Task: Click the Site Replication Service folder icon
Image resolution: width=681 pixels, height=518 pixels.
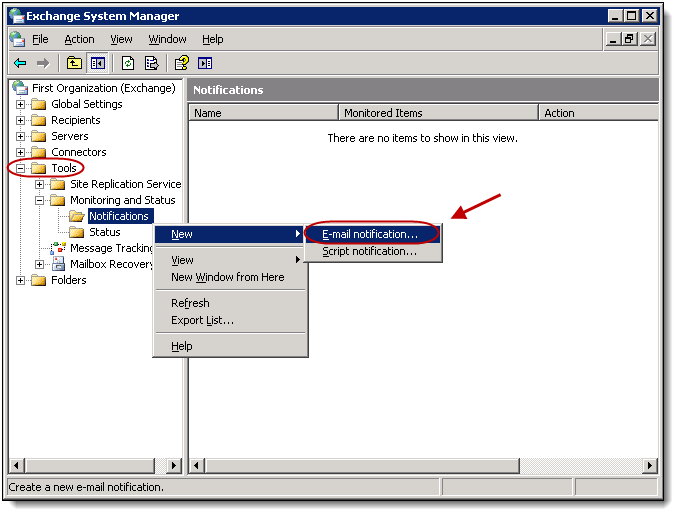Action: click(x=58, y=185)
